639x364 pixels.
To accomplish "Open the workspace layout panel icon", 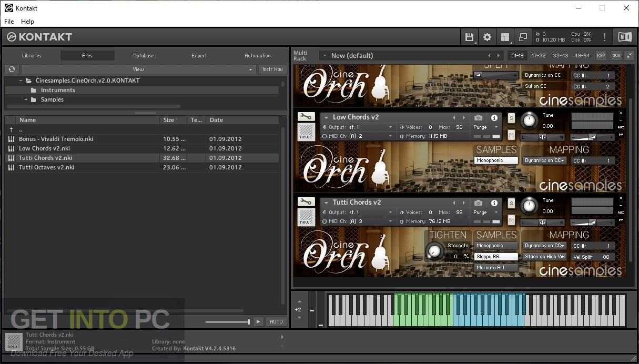I will click(505, 37).
